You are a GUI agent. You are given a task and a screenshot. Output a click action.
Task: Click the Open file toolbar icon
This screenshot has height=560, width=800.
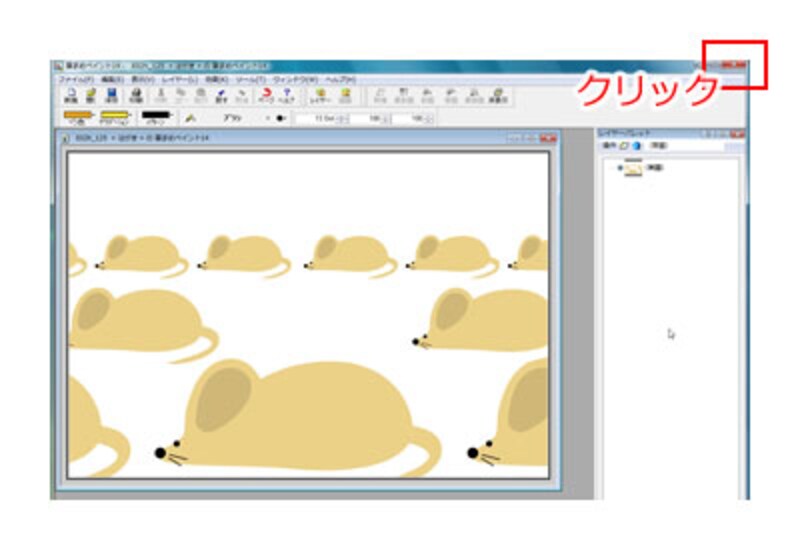(x=90, y=95)
